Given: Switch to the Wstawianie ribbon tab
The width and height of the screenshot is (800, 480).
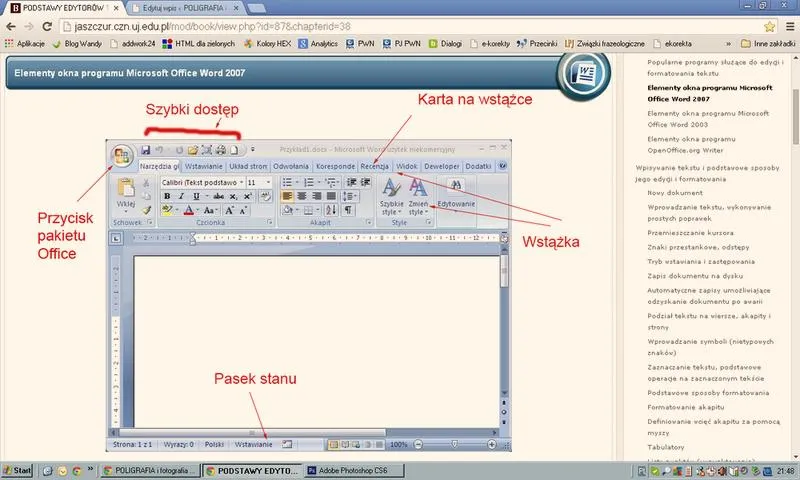Looking at the screenshot, I should click(204, 166).
